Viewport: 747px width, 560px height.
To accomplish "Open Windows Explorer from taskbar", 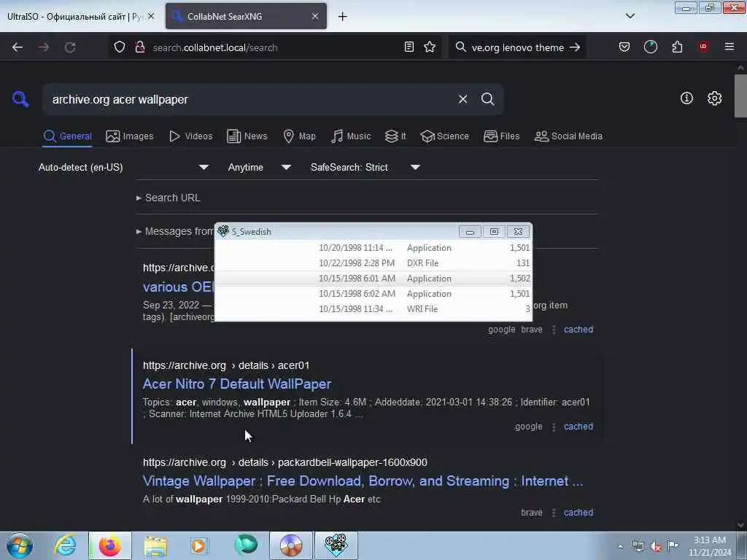I will 155,545.
